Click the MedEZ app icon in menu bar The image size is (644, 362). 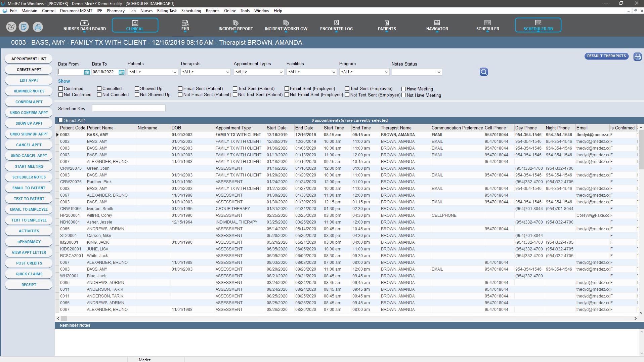coord(5,11)
